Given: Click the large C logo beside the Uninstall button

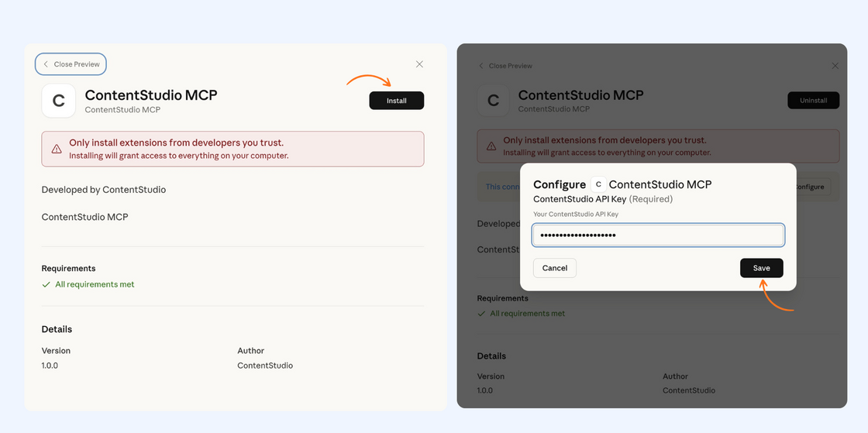Looking at the screenshot, I should 493,101.
